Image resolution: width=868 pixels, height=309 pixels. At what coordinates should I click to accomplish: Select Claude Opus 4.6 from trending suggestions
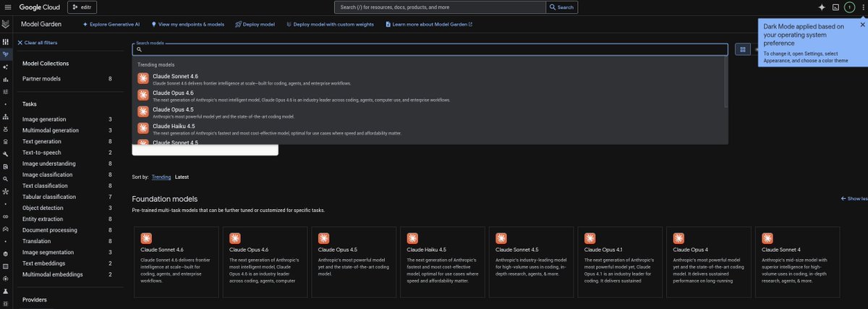point(430,96)
